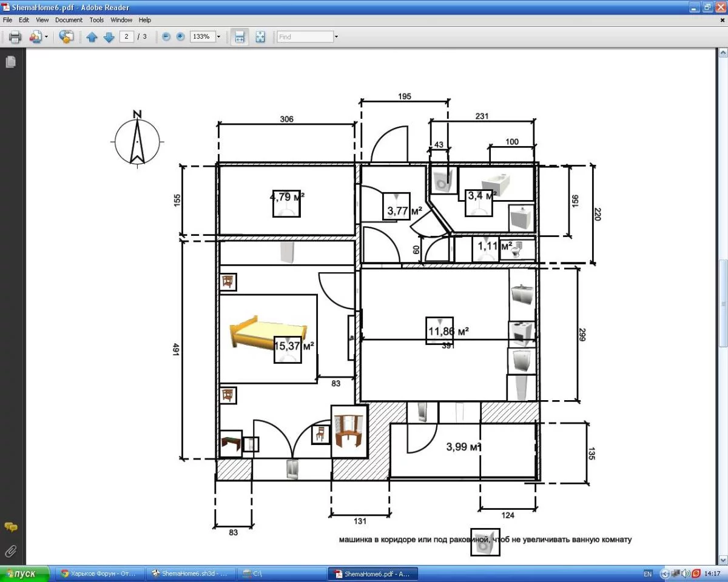
Task: Zoom in with the plus button
Action: pos(180,37)
